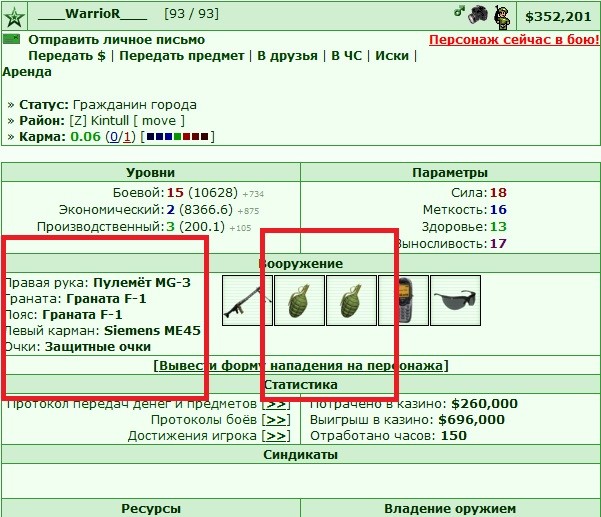The width and height of the screenshot is (601, 517).
Task: Open money and items transfer protocol >>
Action: pos(276,404)
